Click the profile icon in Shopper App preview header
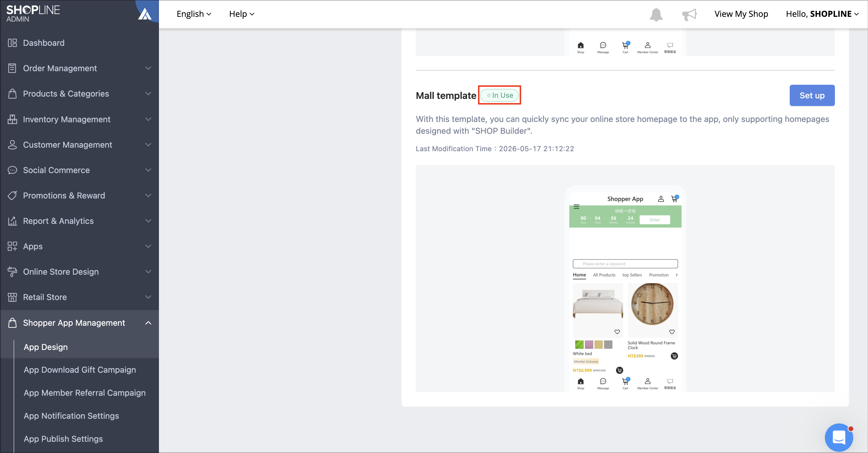Image resolution: width=868 pixels, height=453 pixels. [x=661, y=199]
